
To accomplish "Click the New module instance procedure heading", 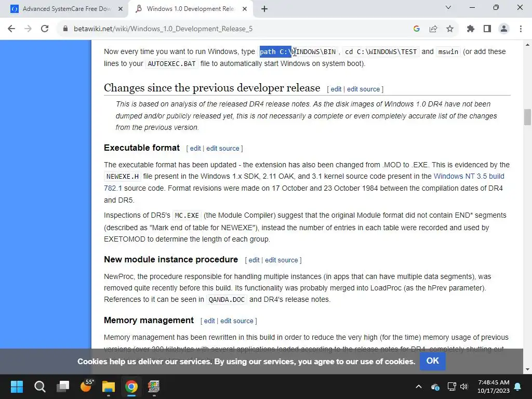I will click(x=171, y=260).
